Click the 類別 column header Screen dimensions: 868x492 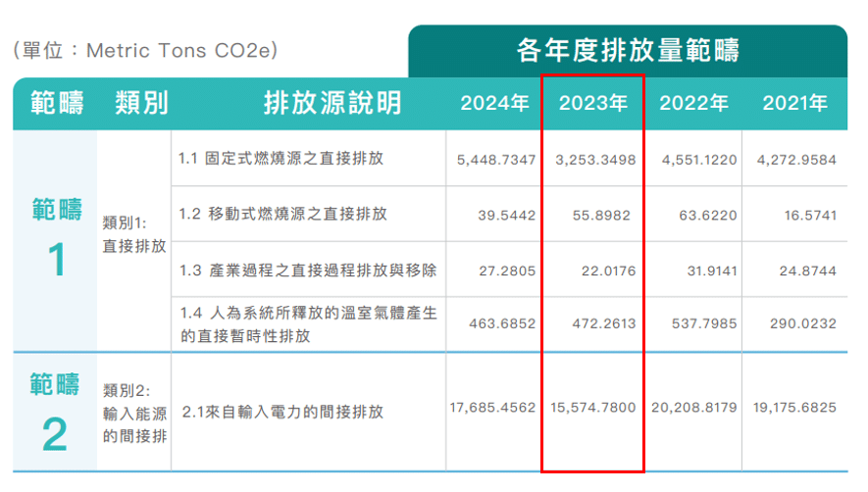(141, 103)
